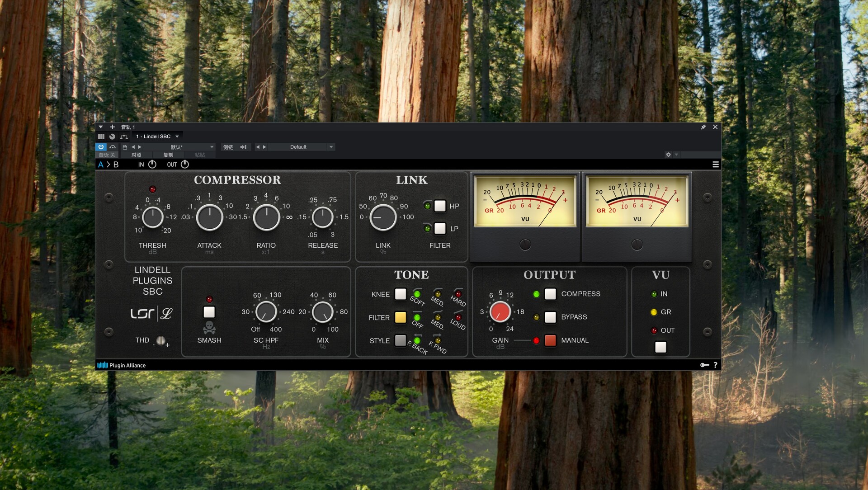This screenshot has width=868, height=490.
Task: Click the sidechain input arrow icon
Action: pyautogui.click(x=243, y=147)
